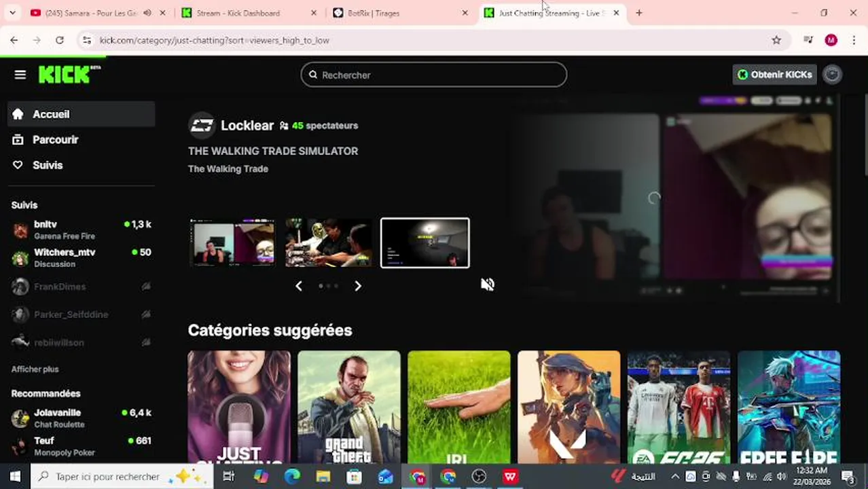
Task: Go to next carousel slide arrow
Action: point(358,286)
